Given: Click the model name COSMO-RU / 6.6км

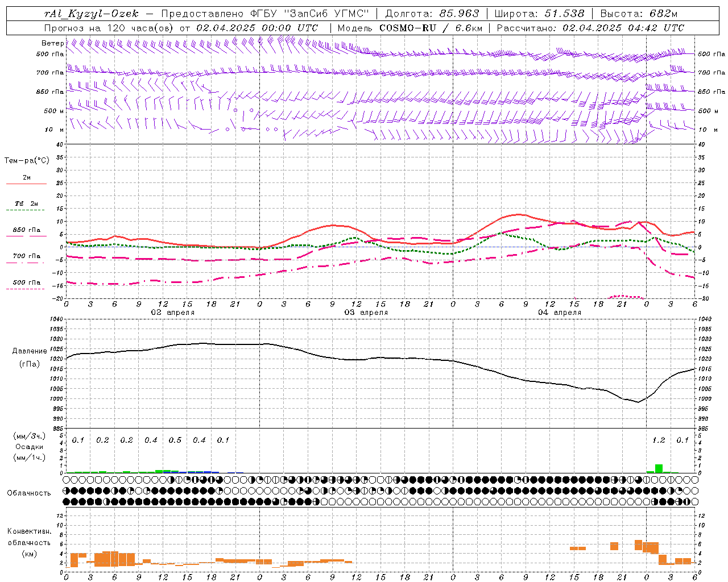Looking at the screenshot, I should 431,27.
